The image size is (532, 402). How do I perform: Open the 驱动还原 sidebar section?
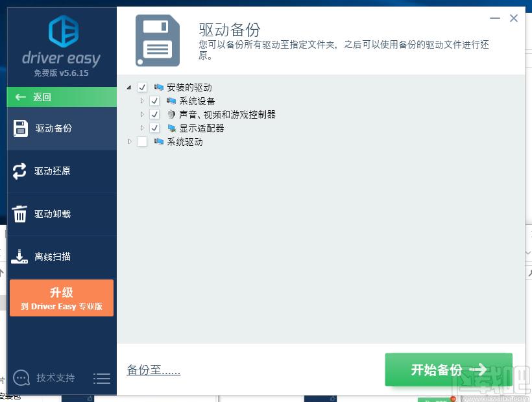pos(62,171)
